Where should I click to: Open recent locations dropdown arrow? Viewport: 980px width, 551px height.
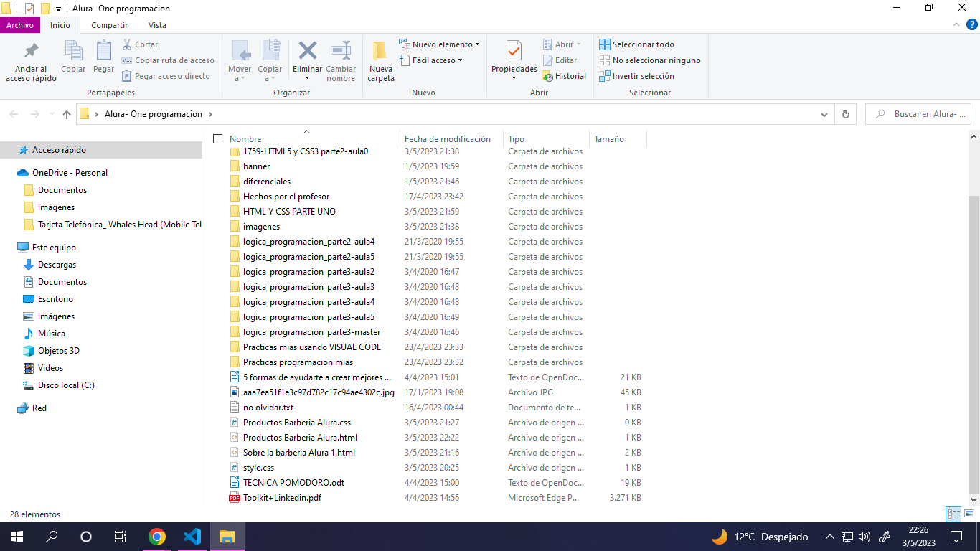52,114
